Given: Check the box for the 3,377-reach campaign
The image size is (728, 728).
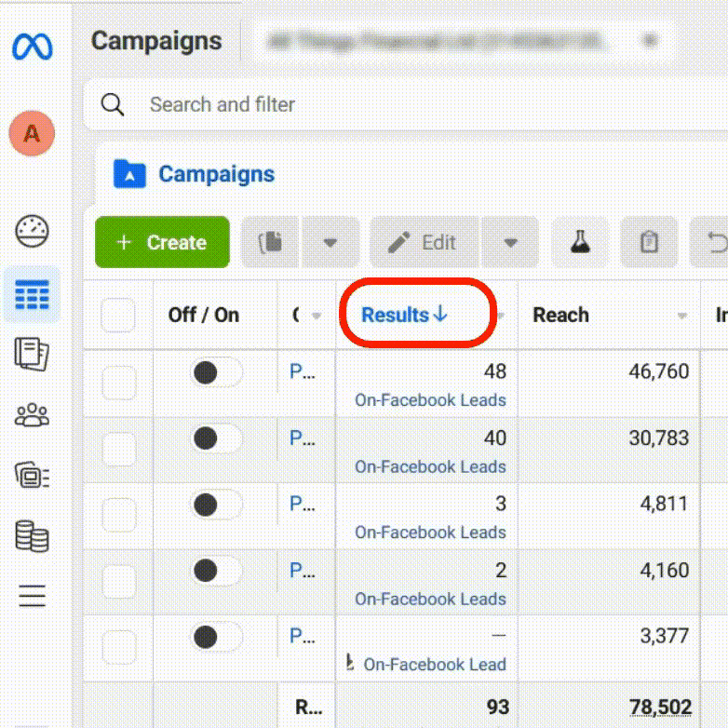Looking at the screenshot, I should pos(119,647).
